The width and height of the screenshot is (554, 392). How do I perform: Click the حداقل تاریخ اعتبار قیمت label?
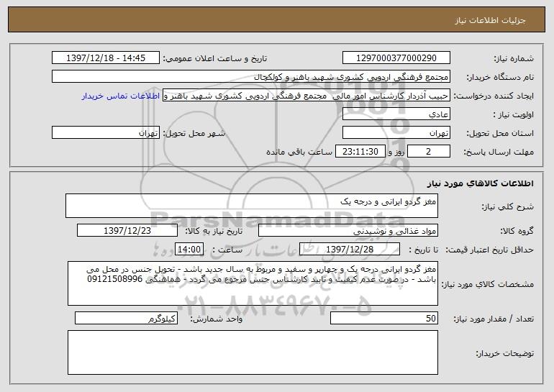point(489,250)
